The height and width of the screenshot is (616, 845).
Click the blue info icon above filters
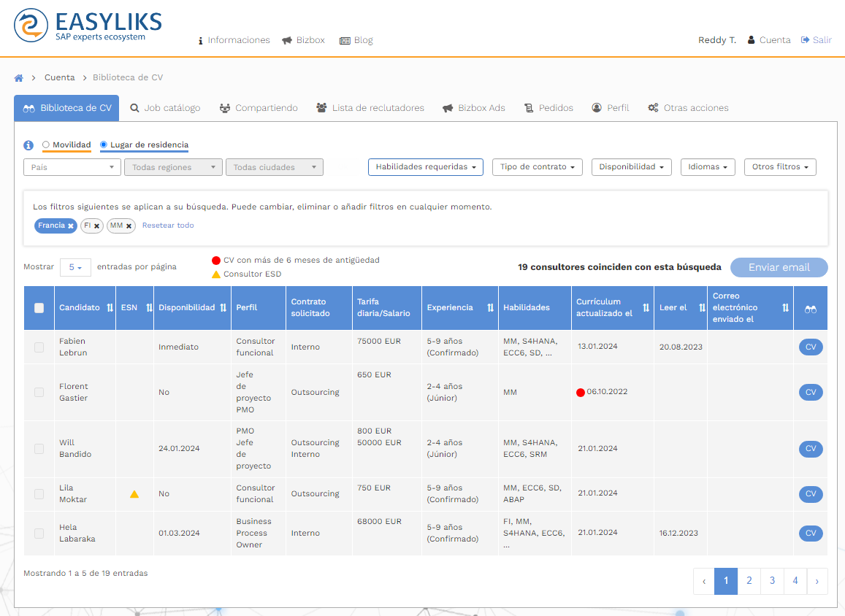tap(28, 145)
